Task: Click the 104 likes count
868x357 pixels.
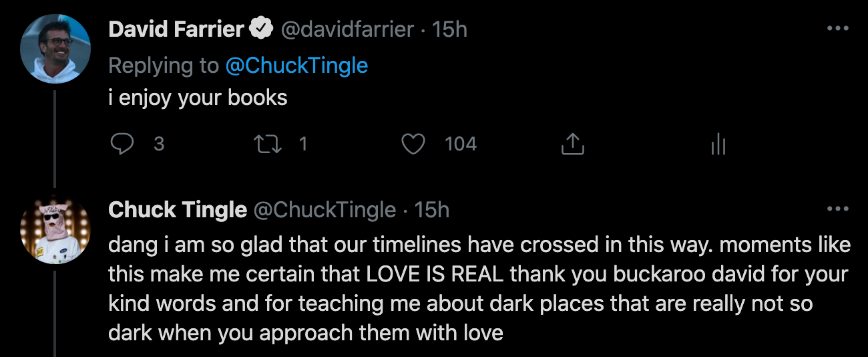Action: click(x=461, y=144)
